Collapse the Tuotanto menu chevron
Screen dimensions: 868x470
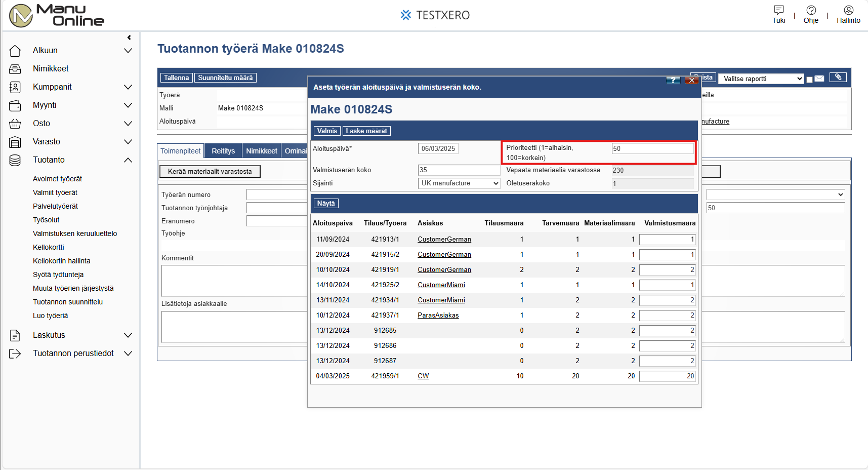128,160
